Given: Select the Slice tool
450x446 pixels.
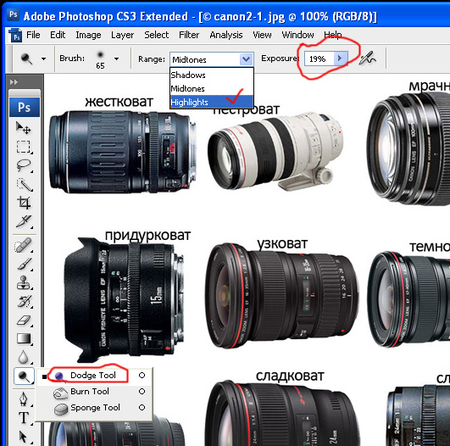Looking at the screenshot, I should (24, 222).
